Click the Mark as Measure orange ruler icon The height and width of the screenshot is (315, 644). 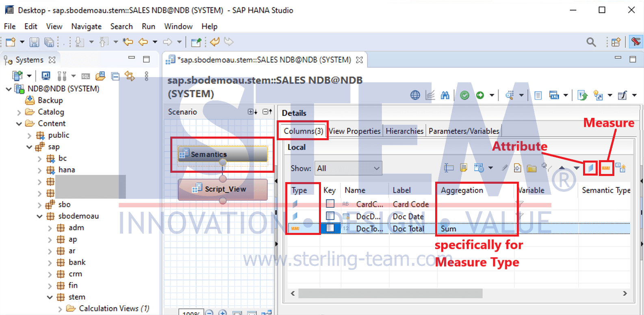[606, 168]
